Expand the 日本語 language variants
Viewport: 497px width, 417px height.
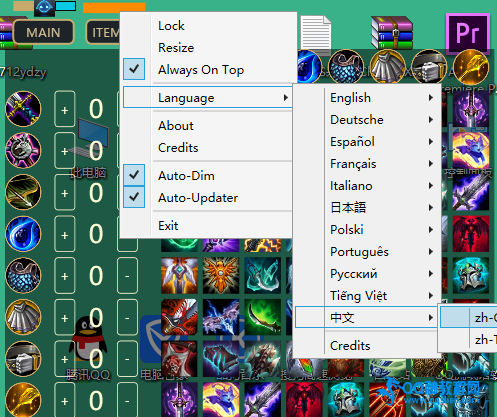[x=367, y=208]
